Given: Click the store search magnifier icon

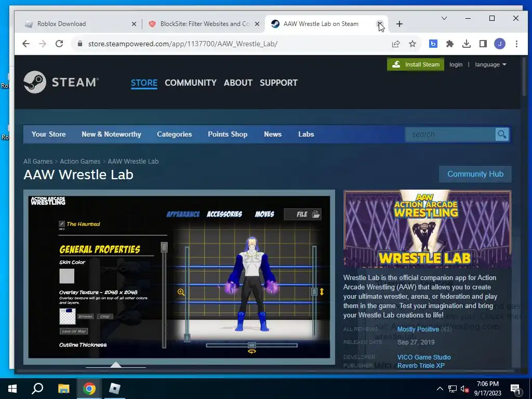Looking at the screenshot, I should pyautogui.click(x=502, y=135).
